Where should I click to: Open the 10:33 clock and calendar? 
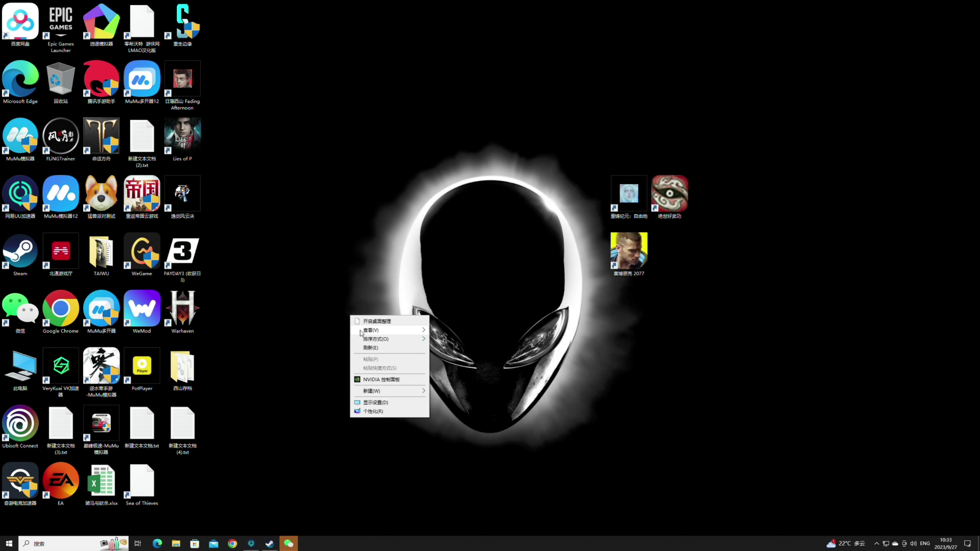pyautogui.click(x=946, y=543)
